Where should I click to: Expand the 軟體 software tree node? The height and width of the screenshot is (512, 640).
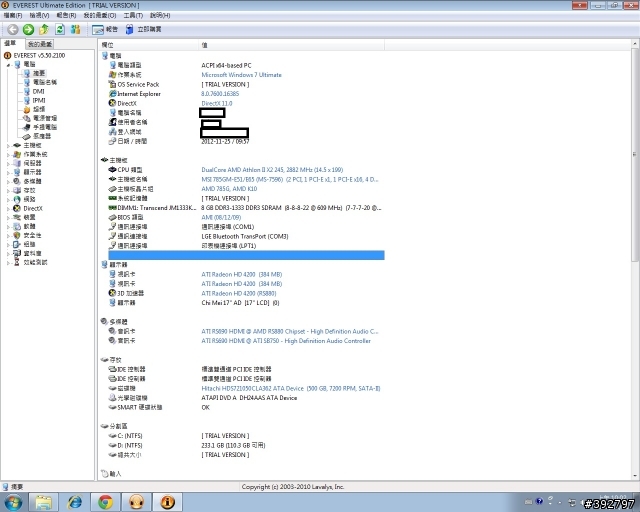tap(8, 226)
